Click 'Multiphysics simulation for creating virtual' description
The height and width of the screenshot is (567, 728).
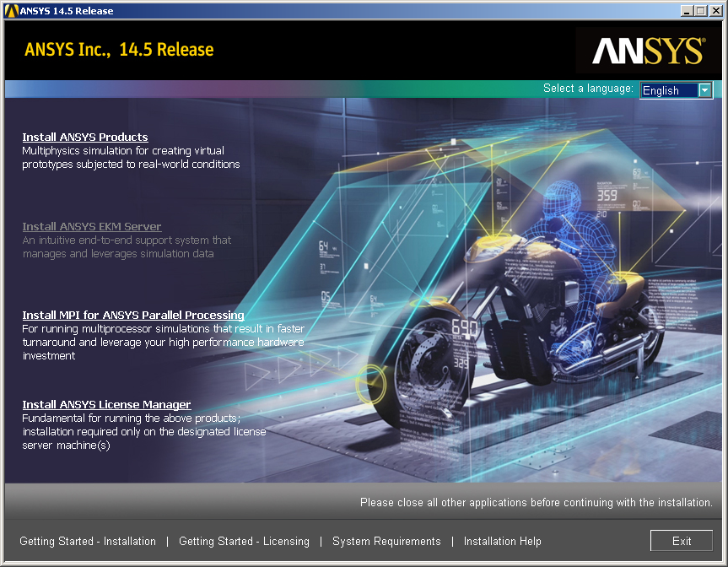click(x=131, y=158)
